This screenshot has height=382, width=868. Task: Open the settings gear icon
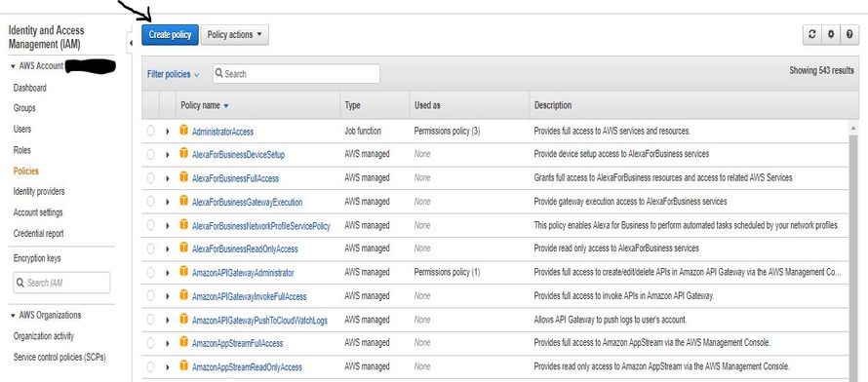coord(831,34)
